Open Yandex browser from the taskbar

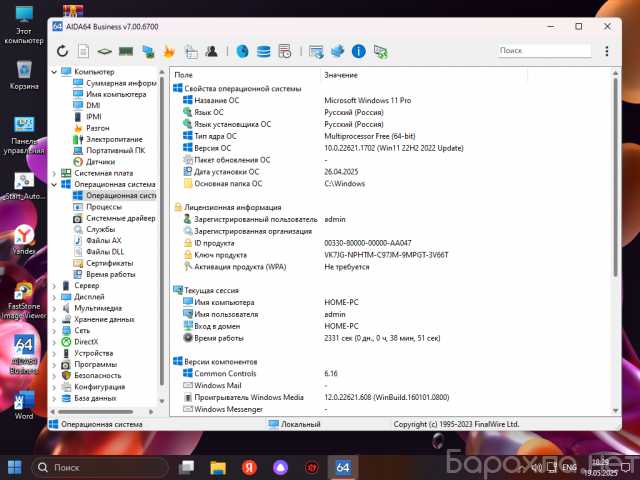pyautogui.click(x=249, y=467)
